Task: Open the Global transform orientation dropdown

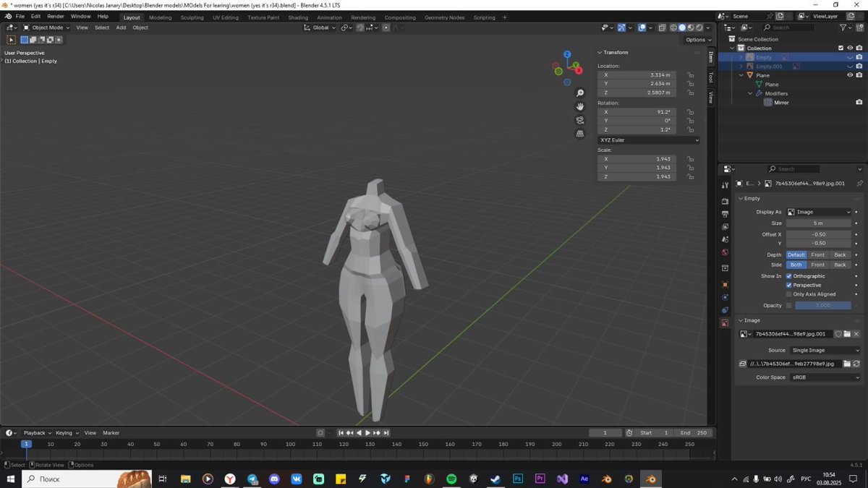Action: point(320,27)
